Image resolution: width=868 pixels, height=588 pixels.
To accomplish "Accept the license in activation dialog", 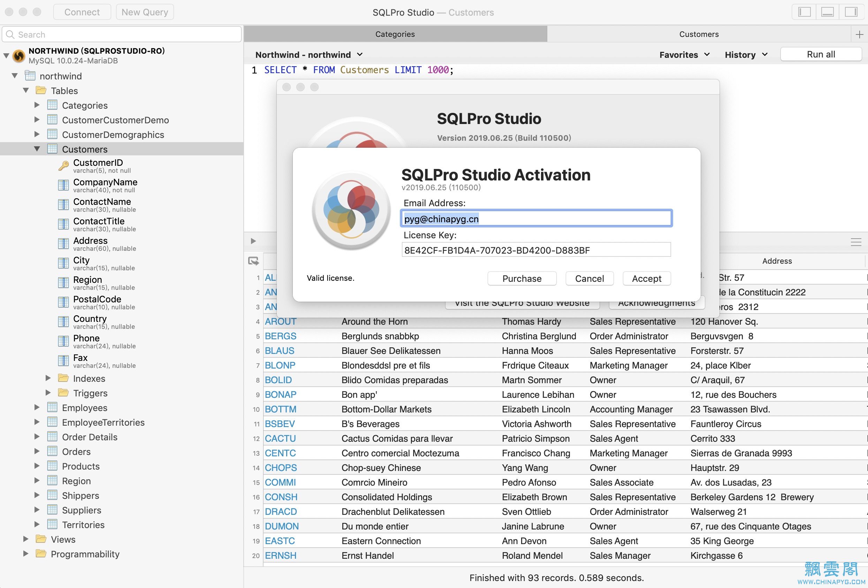I will [x=647, y=279].
